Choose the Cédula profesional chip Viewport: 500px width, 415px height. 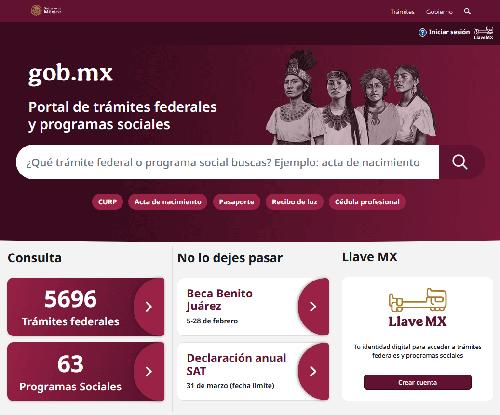pyautogui.click(x=367, y=202)
